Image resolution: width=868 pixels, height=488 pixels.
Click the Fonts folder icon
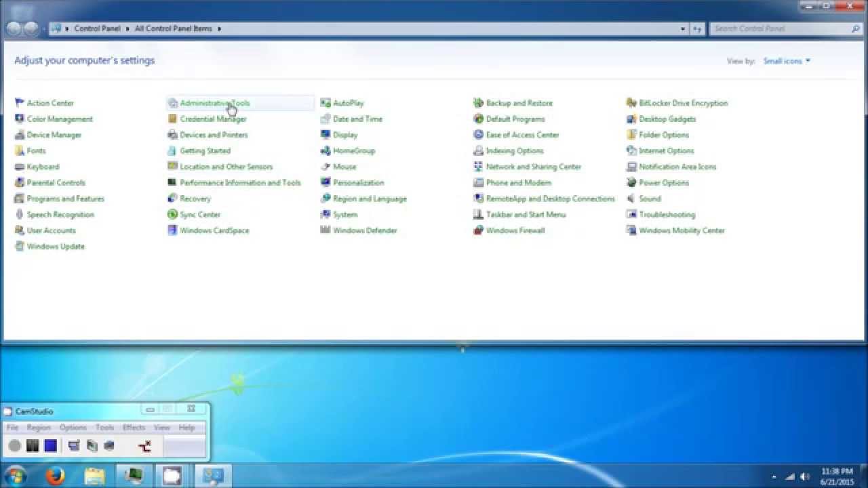[20, 150]
